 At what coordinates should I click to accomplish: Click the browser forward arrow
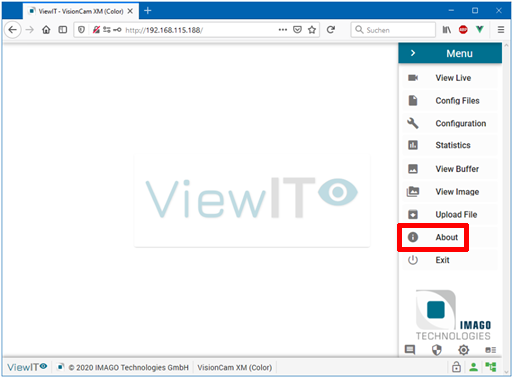pos(30,30)
